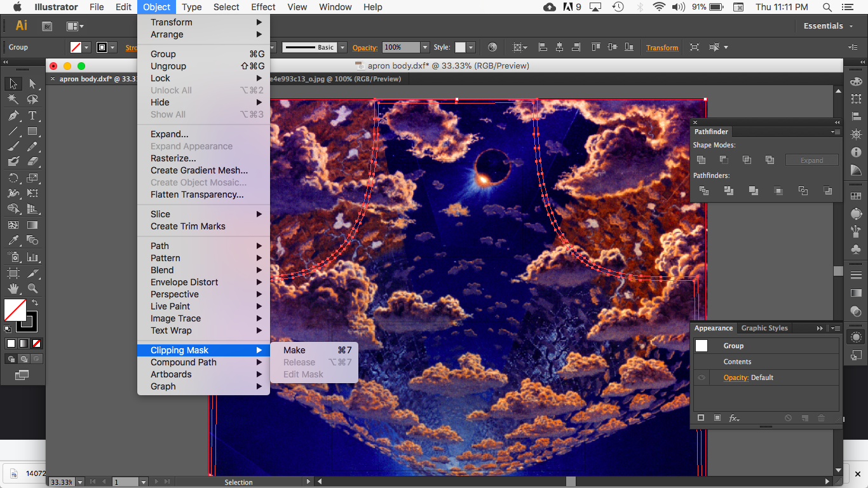Select the Hand tool
Viewport: 868px width, 488px height.
click(x=13, y=288)
